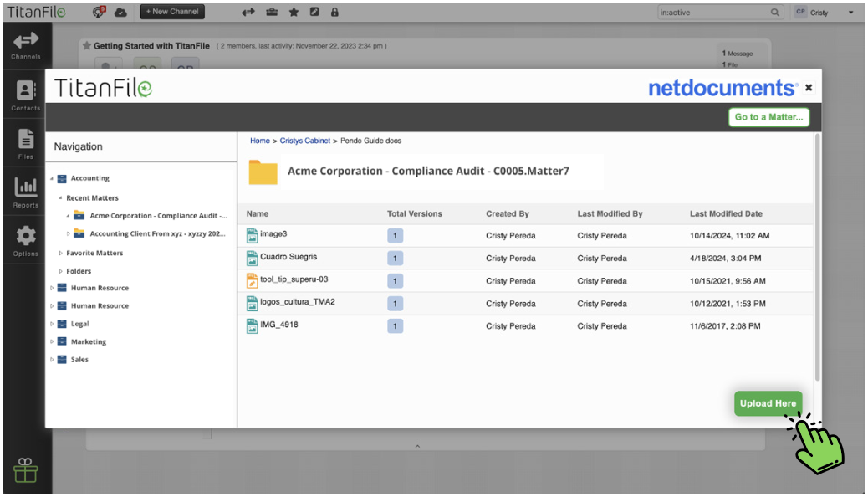The image size is (868, 497).
Task: Click the cloud icon in top bar
Action: click(x=120, y=12)
